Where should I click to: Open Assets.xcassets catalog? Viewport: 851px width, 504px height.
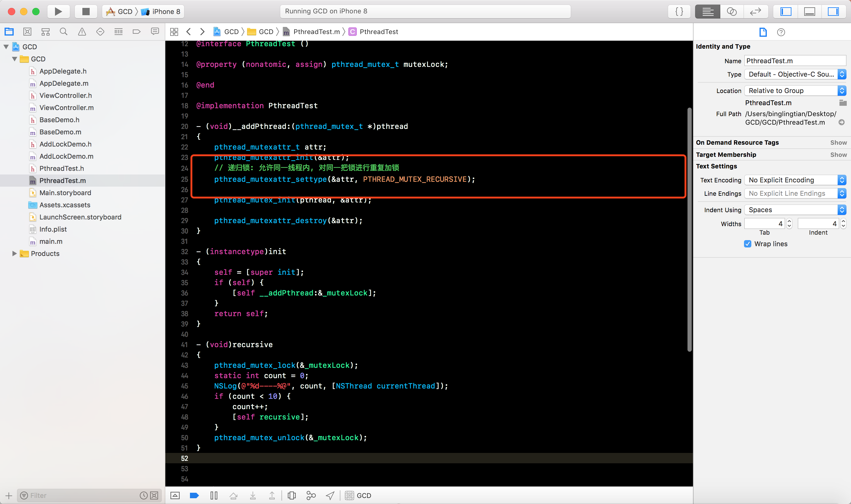click(64, 205)
